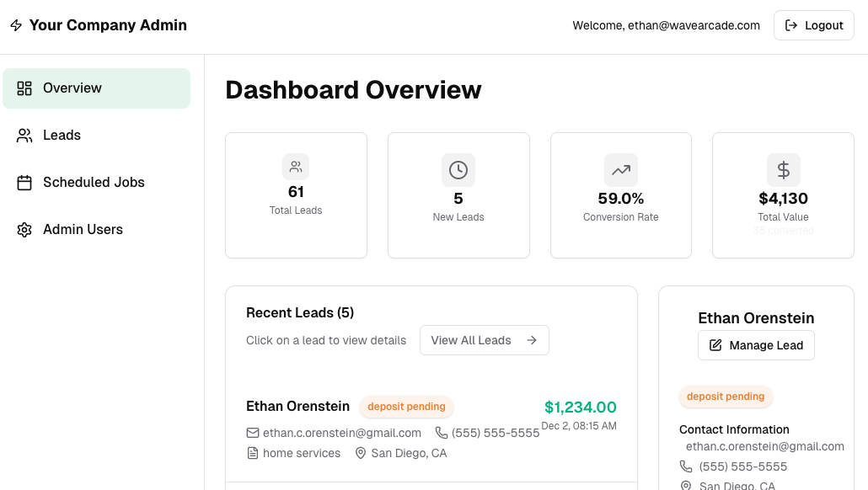Screen dimensions: 868x490
Task: Click the email envelope icon beside ethan.c.orenstein@gmail.com
Action: click(x=252, y=433)
